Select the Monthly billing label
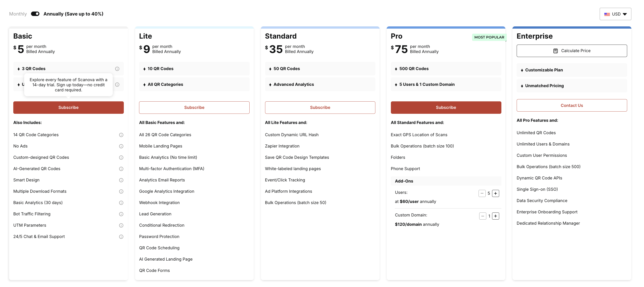Image resolution: width=644 pixels, height=287 pixels. 18,14
